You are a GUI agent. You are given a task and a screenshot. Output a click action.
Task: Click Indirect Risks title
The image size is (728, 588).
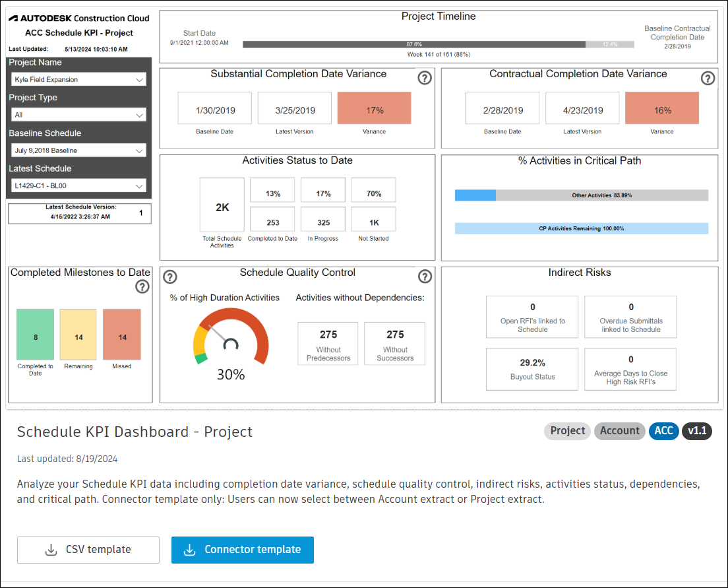coord(580,273)
